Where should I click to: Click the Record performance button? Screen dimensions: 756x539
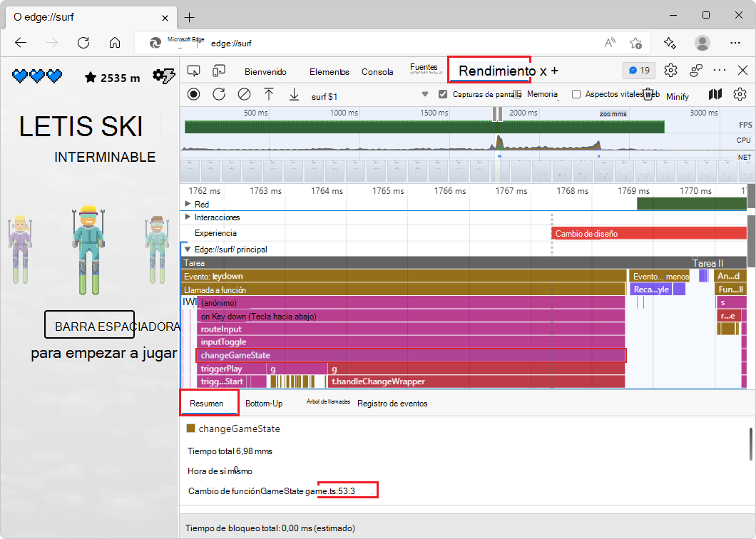(194, 94)
